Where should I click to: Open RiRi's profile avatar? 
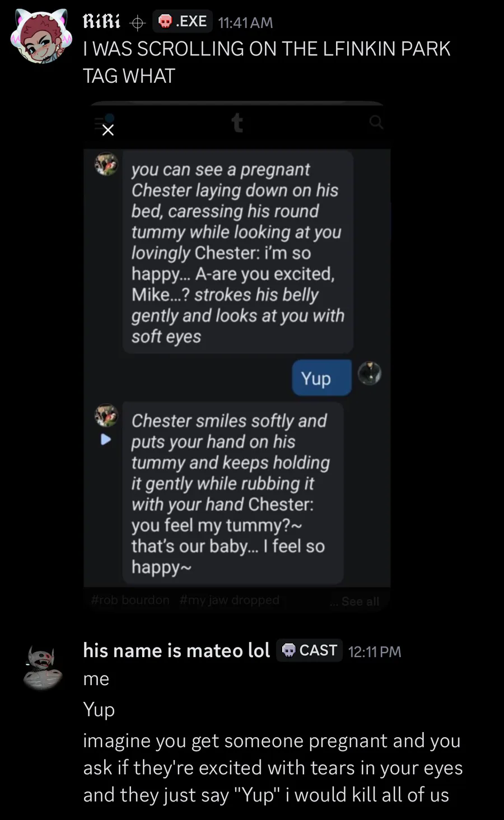tap(41, 38)
